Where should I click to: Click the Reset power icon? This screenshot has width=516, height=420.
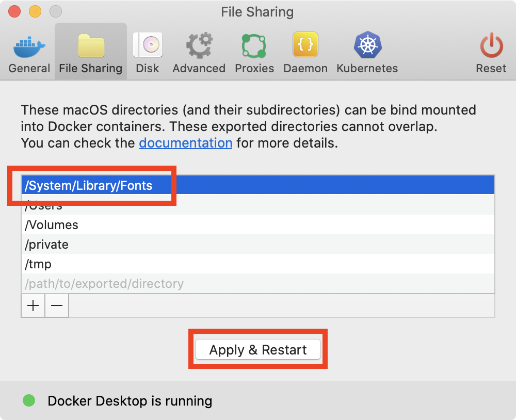point(491,45)
